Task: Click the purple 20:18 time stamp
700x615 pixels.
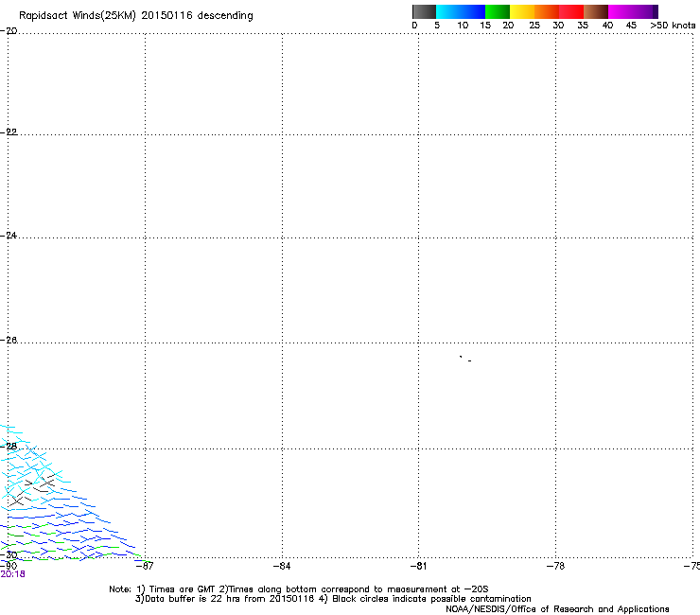Action: tap(12, 574)
